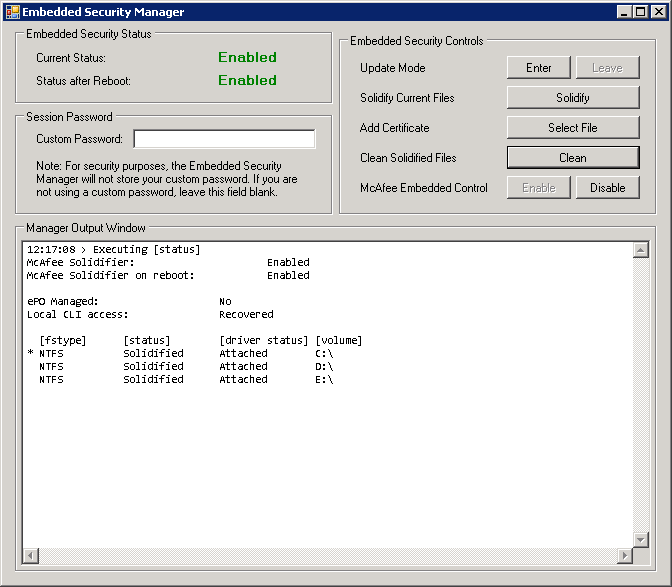Maximize the Embedded Security Manager window
Viewport: 672px width, 587px height.
640,12
